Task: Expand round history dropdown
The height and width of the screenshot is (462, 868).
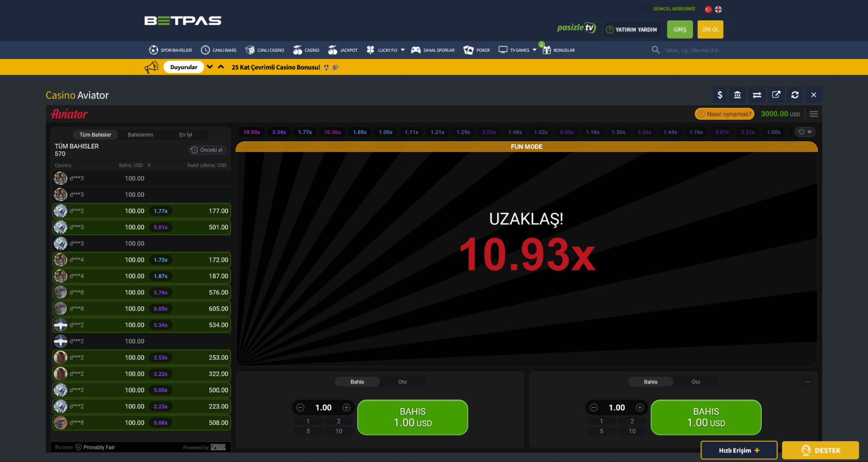Action: click(805, 132)
